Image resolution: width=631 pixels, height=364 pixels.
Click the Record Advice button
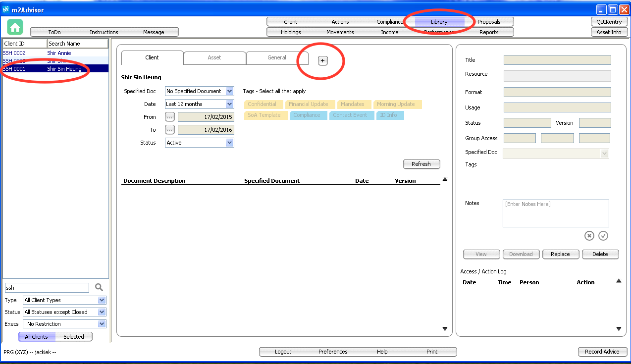(x=602, y=352)
